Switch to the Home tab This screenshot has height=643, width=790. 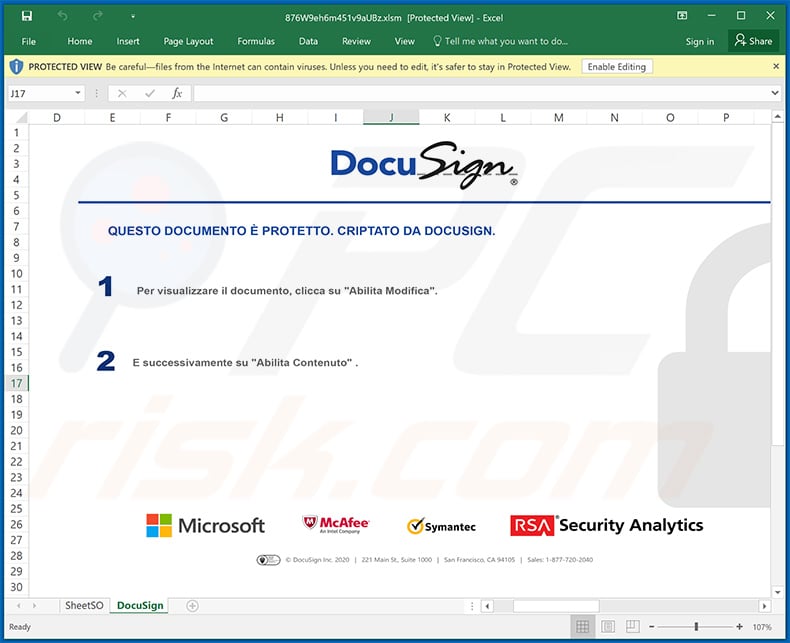(80, 41)
